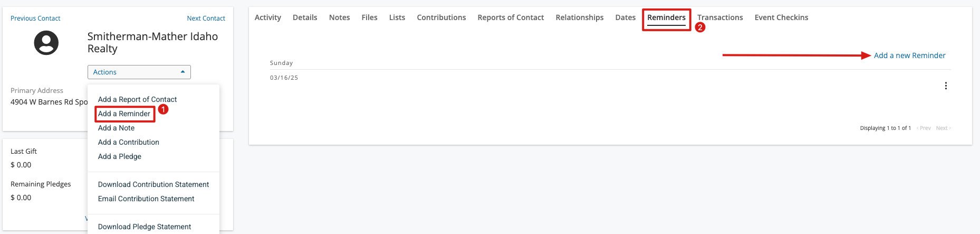Click the Add a new Reminder link
This screenshot has width=980, height=234.
(x=910, y=55)
